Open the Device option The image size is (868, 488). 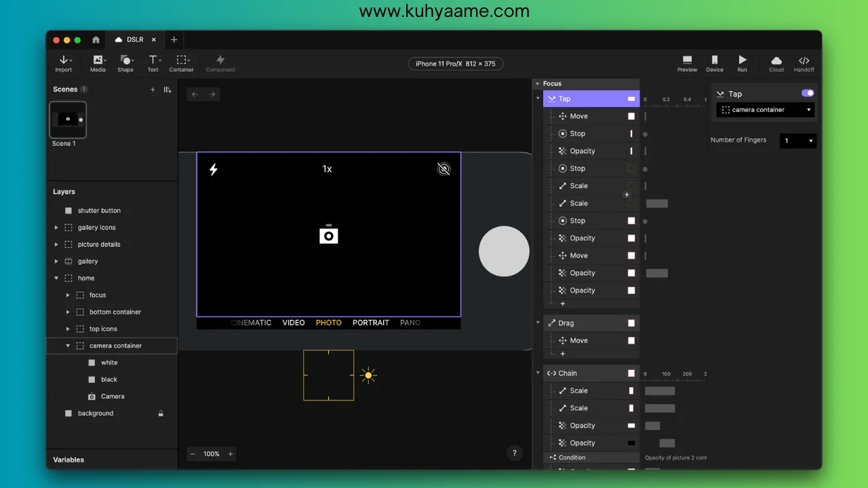[715, 64]
